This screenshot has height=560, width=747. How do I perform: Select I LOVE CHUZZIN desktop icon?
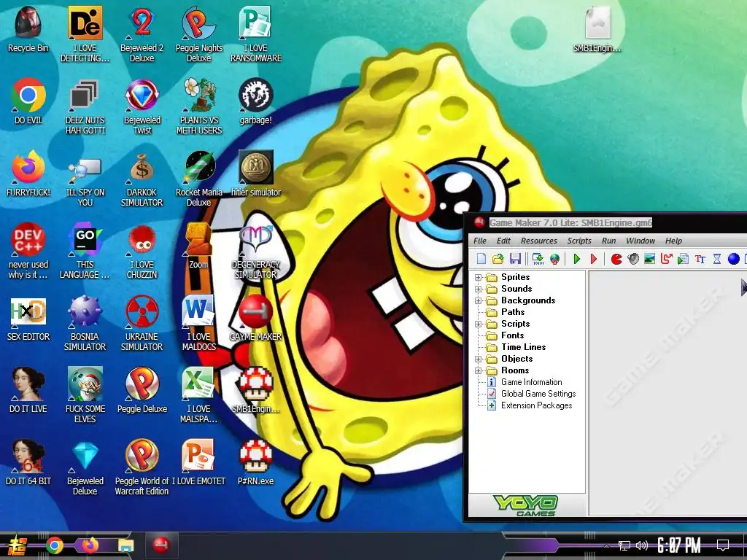click(142, 251)
